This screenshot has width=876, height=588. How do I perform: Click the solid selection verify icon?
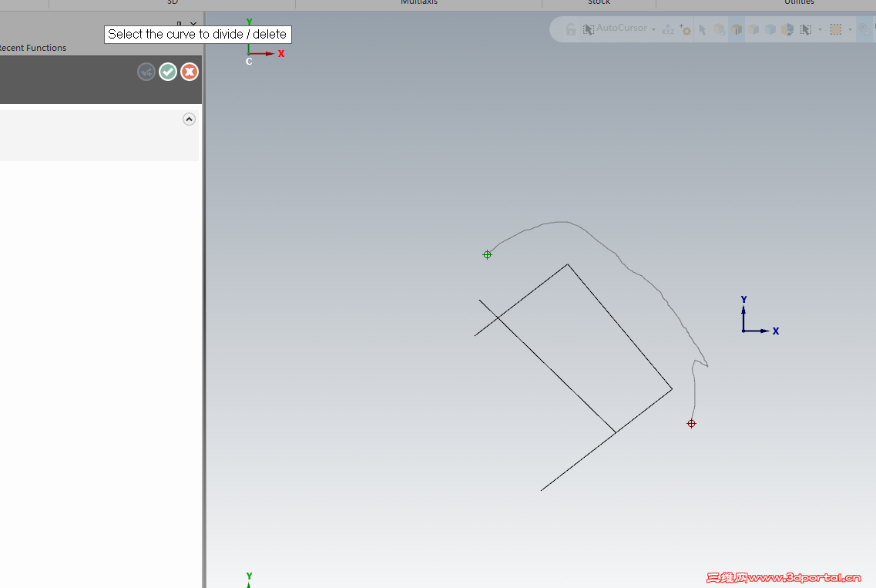720,29
